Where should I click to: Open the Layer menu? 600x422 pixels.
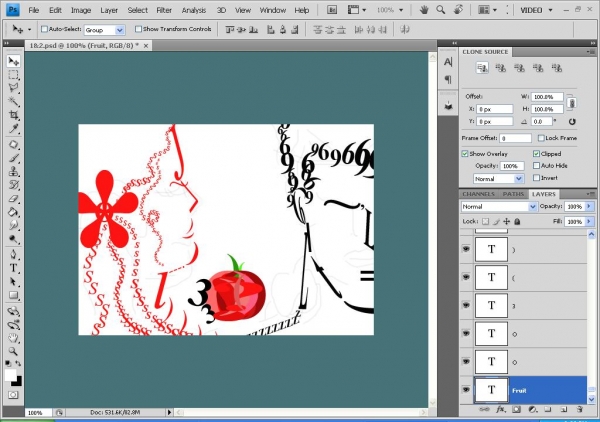pos(109,10)
